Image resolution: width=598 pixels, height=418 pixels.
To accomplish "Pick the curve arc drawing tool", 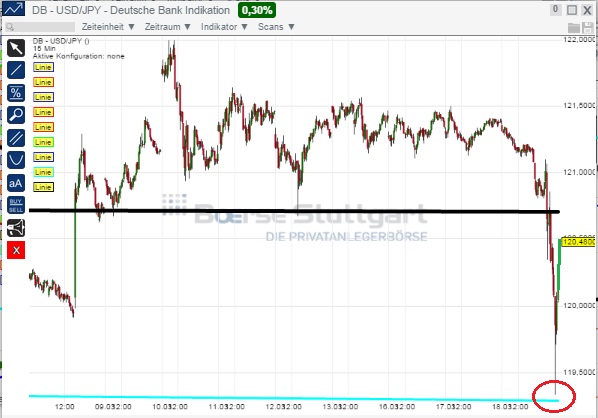I will click(x=16, y=160).
